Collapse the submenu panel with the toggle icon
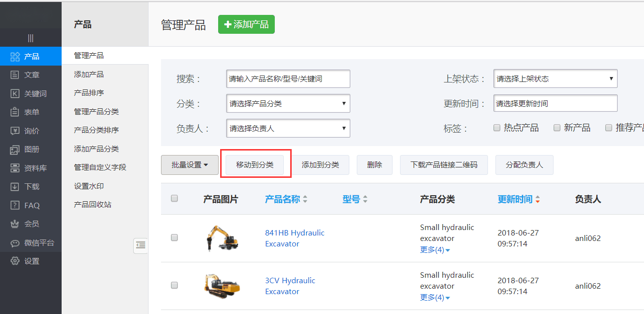The image size is (644, 314). 141,245
